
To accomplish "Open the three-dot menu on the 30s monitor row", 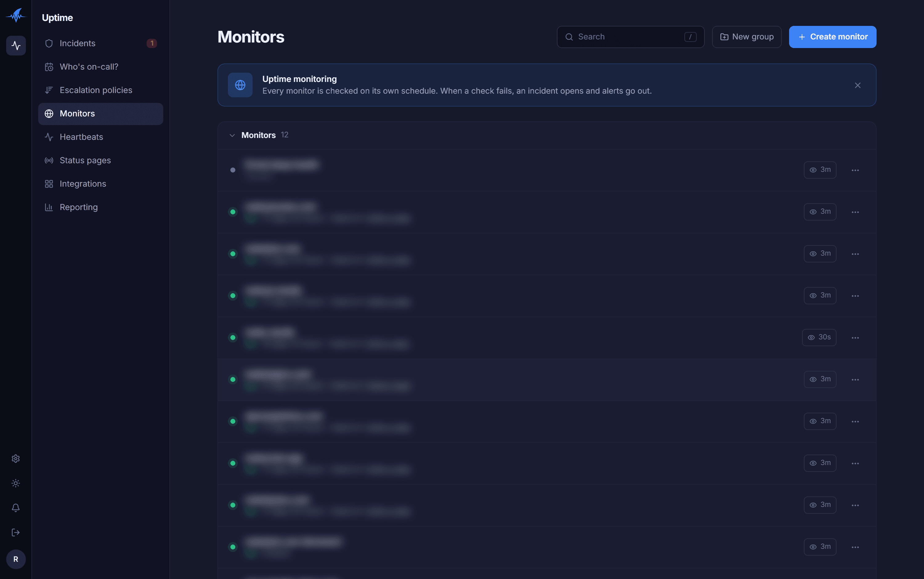I will 855,338.
